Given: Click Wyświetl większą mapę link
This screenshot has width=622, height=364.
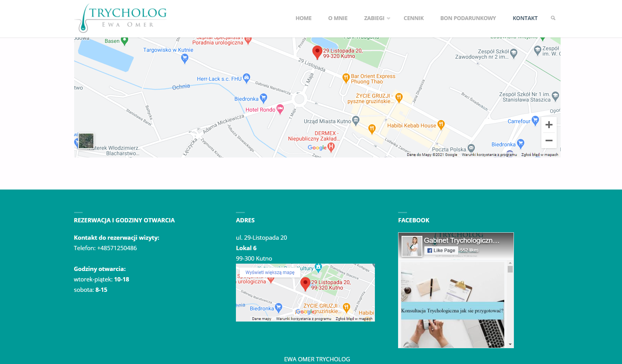Looking at the screenshot, I should pos(270,273).
